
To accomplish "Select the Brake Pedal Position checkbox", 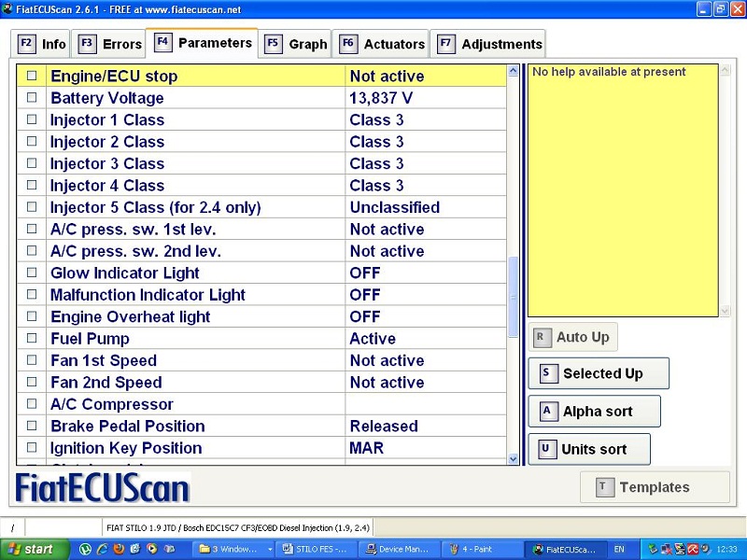I will point(32,427).
